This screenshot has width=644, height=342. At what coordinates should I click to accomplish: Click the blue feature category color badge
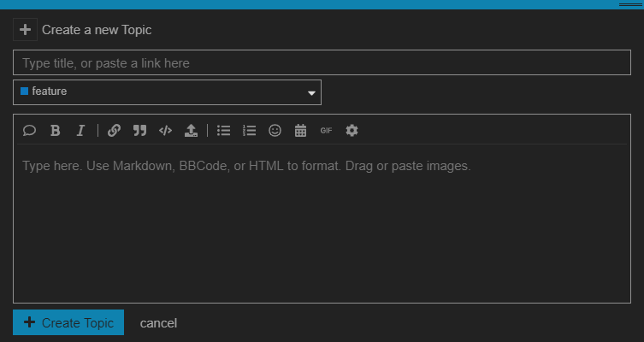tap(24, 91)
